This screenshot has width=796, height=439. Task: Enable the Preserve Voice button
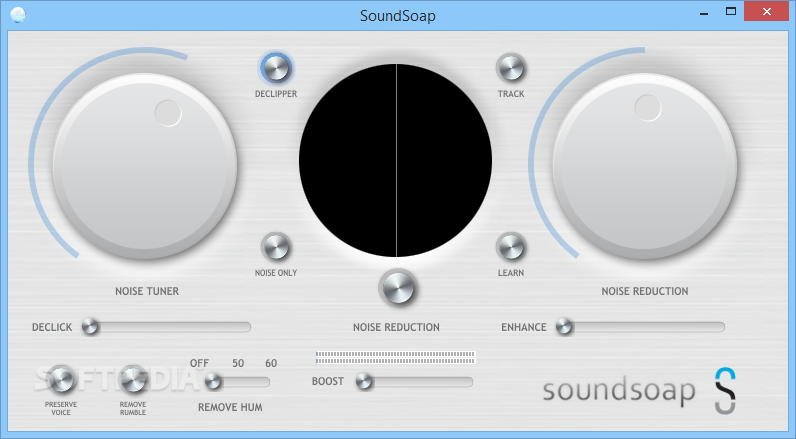tap(61, 380)
